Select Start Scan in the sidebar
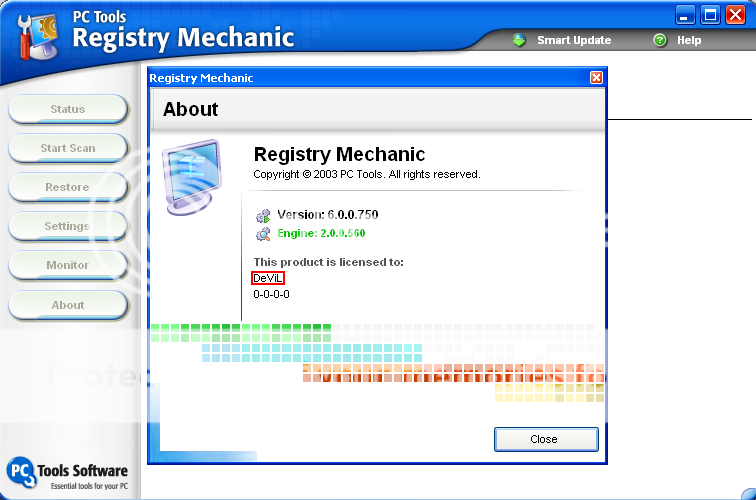The image size is (756, 500). coord(68,148)
